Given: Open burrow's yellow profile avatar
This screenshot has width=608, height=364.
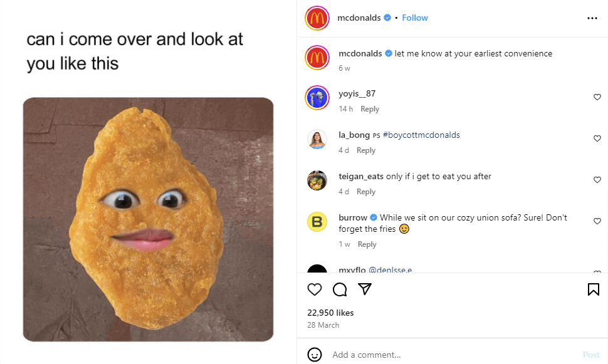Looking at the screenshot, I should 317,222.
